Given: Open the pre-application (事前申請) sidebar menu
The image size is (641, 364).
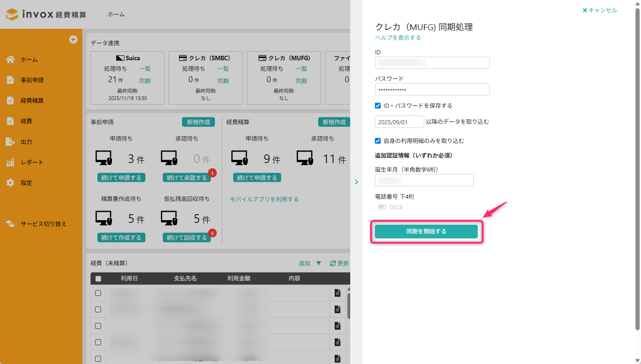Looking at the screenshot, I should coord(32,80).
